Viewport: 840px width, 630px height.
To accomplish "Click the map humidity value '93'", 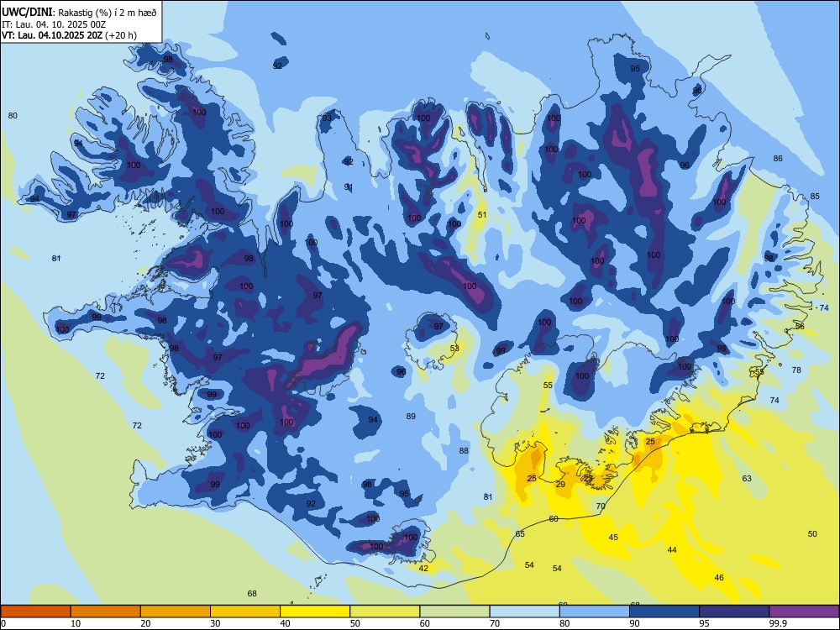I will tap(327, 118).
